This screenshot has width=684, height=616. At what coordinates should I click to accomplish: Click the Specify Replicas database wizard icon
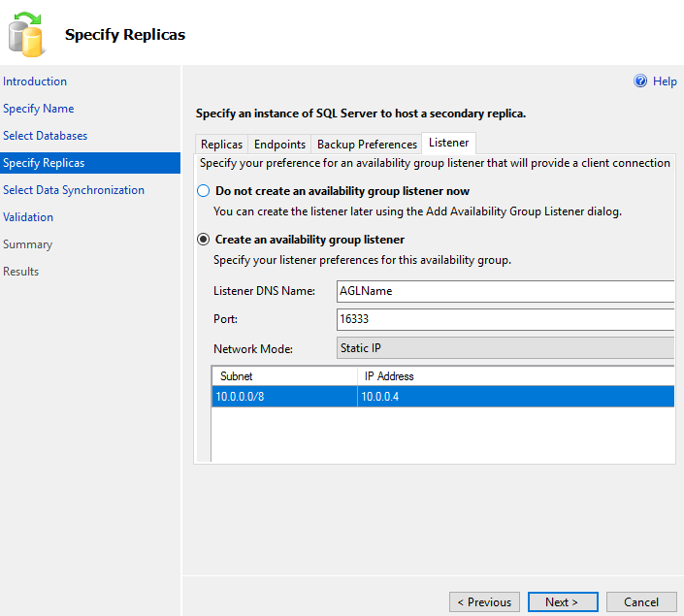25,35
